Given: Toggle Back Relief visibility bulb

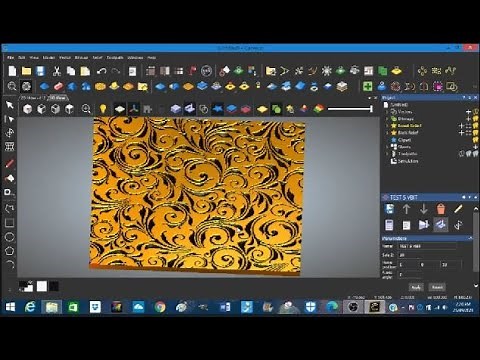Looking at the screenshot, I should coord(476,133).
